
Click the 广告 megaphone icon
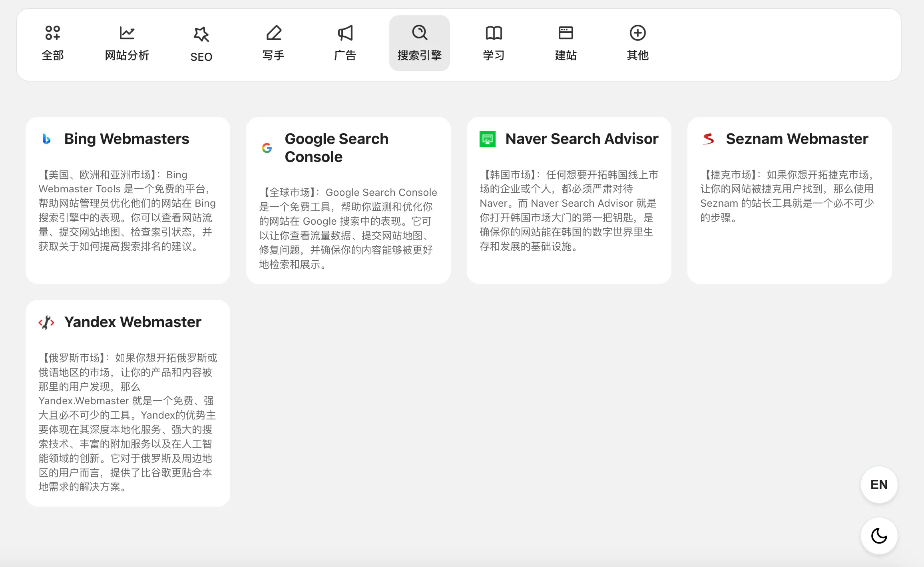[345, 33]
